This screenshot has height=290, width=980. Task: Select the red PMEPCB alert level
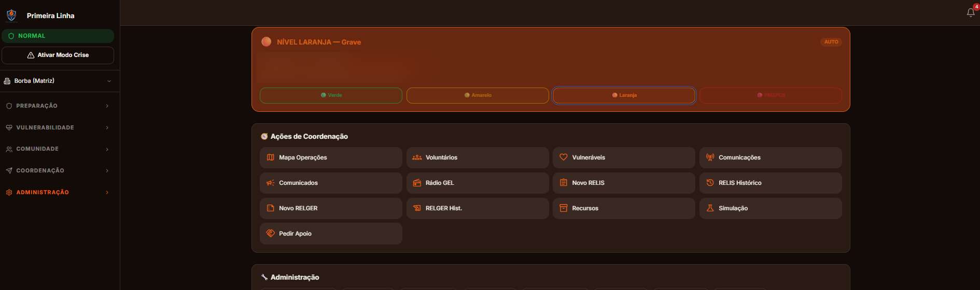click(x=771, y=95)
